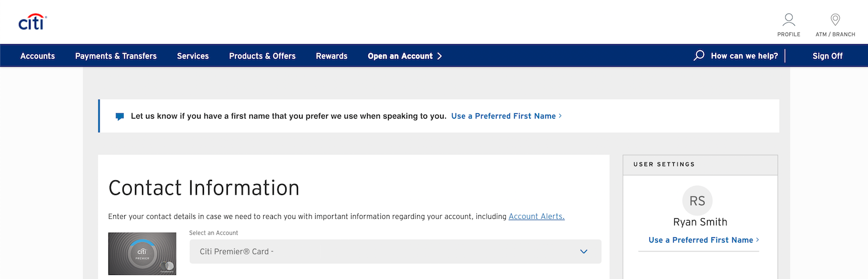
Task: Click the RS user initials avatar
Action: point(697,201)
